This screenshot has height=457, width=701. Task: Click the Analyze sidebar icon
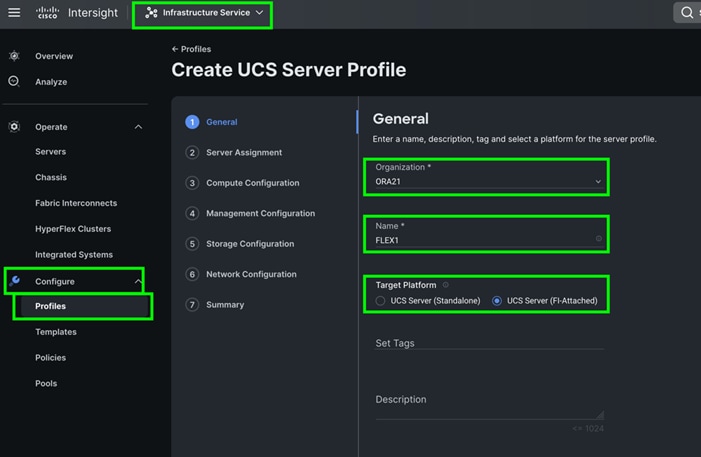click(x=14, y=81)
